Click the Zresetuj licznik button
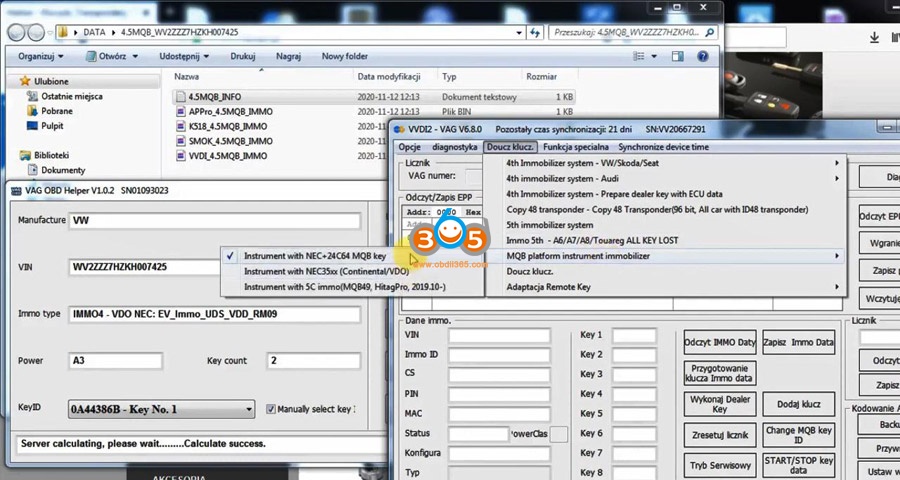This screenshot has width=900, height=480. pos(720,435)
